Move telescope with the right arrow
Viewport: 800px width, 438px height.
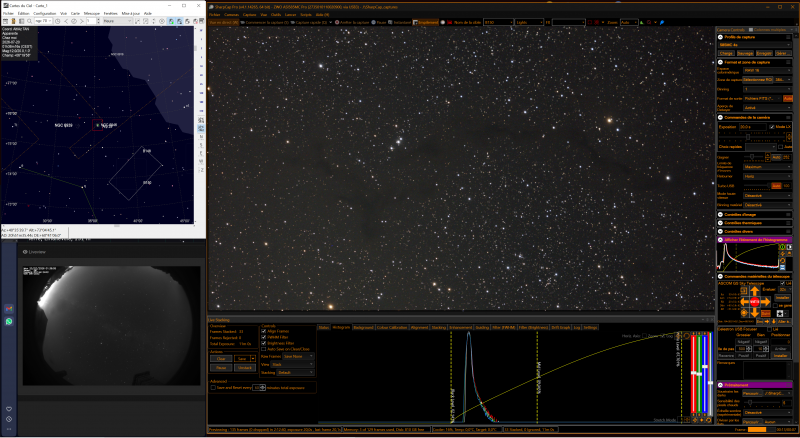(x=765, y=302)
